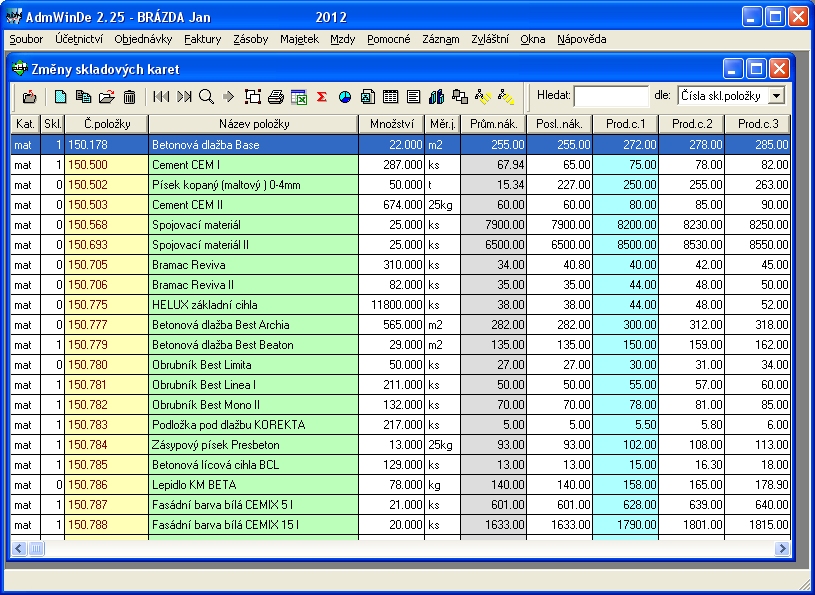Viewport: 815px width, 595px height.
Task: Export the table to Excel
Action: pos(299,97)
